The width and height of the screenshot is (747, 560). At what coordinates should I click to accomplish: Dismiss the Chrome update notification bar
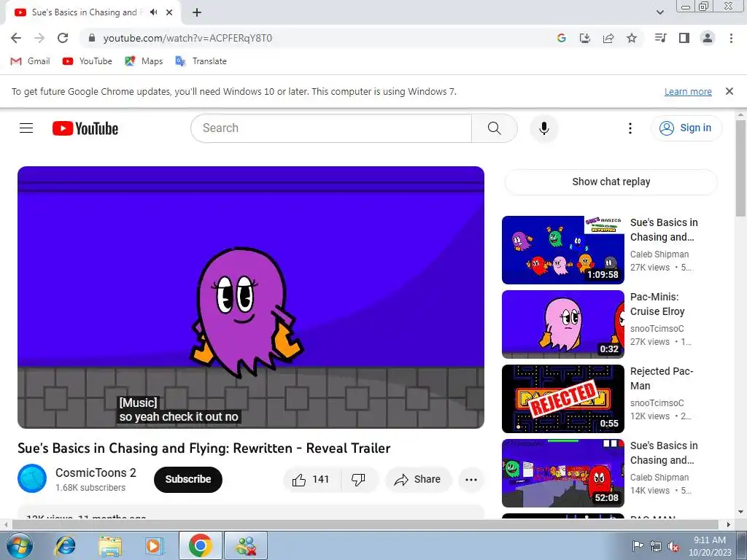coord(729,91)
